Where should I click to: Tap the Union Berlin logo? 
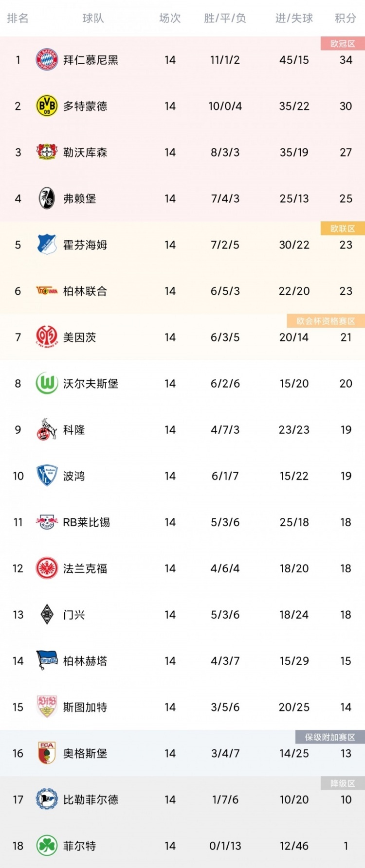coord(47,291)
